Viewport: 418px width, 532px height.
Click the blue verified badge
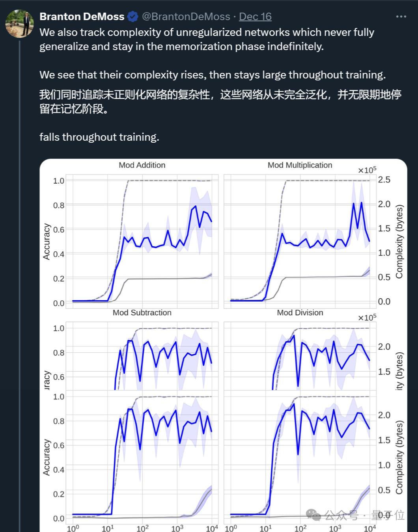click(x=132, y=17)
